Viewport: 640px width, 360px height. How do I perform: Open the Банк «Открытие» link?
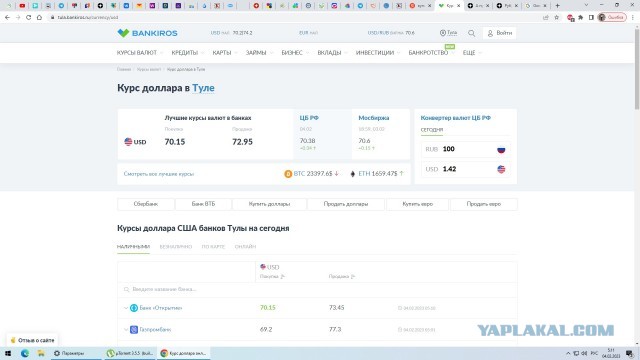click(x=161, y=308)
